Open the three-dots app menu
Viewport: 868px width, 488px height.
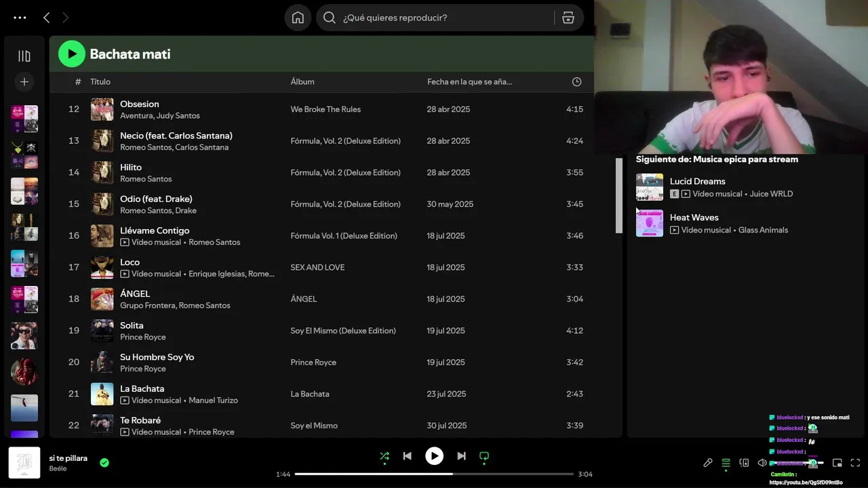[20, 18]
